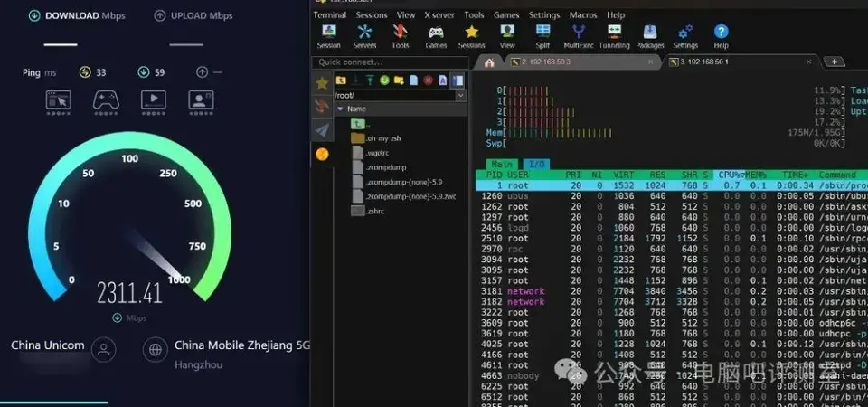Click the web browsing icon in Speedtest
Viewport: 868px width, 407px height.
point(58,100)
